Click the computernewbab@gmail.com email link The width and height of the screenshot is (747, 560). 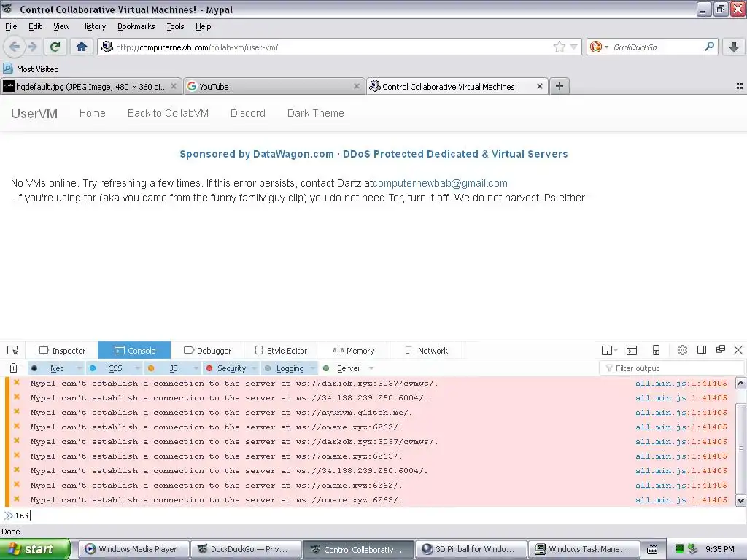(x=440, y=183)
